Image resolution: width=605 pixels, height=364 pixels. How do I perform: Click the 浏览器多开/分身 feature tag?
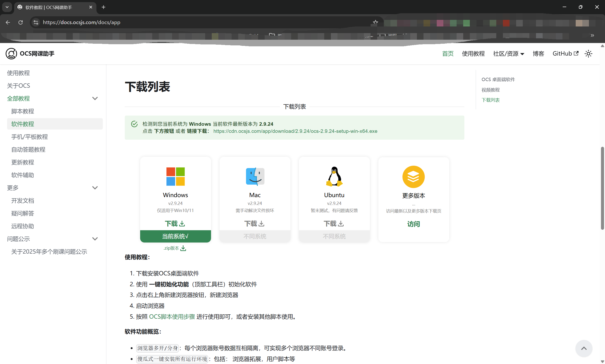(x=157, y=348)
